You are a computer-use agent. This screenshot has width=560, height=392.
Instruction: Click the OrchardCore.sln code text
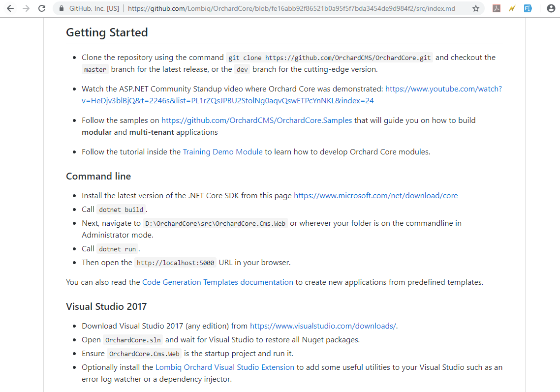coord(133,340)
